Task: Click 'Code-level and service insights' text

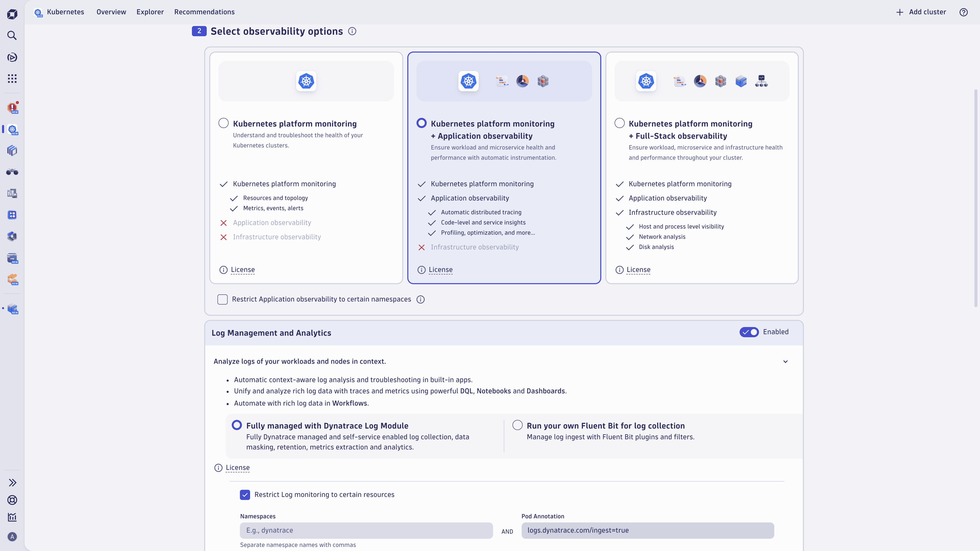Action: click(483, 223)
